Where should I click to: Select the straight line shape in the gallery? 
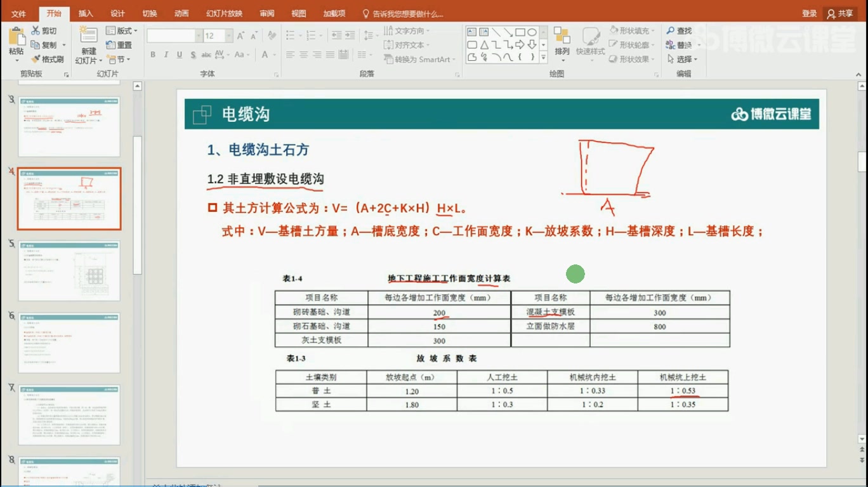(496, 32)
